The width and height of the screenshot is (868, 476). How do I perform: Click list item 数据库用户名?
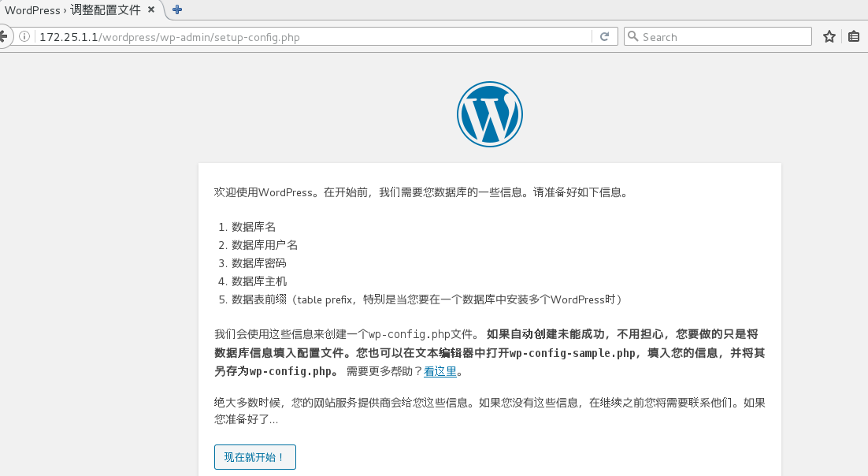pos(265,245)
